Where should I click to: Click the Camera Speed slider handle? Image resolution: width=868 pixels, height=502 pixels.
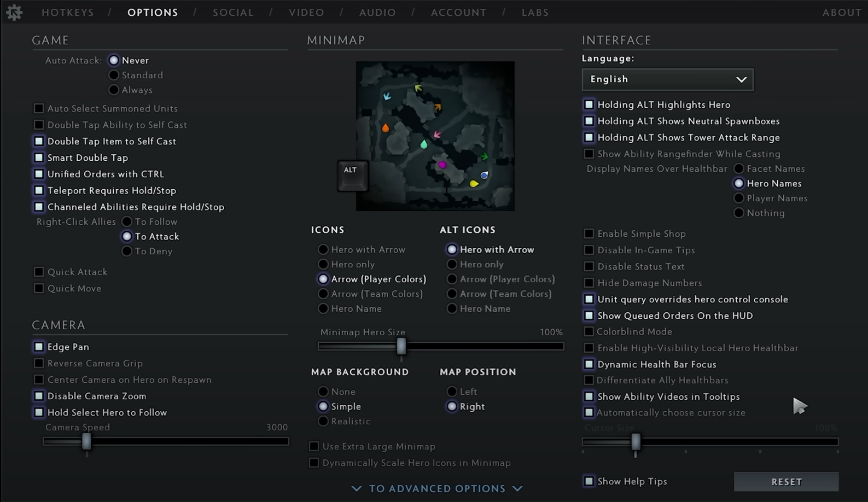[86, 441]
